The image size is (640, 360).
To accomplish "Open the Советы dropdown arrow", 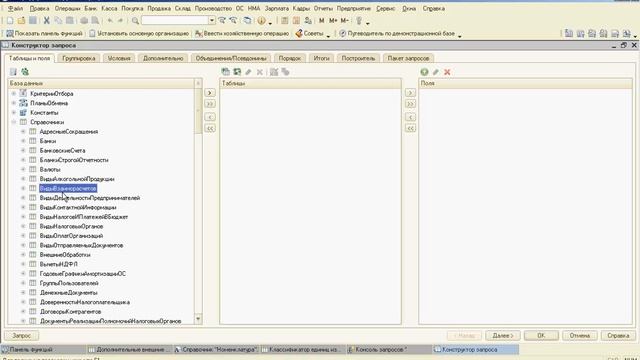I will point(328,35).
